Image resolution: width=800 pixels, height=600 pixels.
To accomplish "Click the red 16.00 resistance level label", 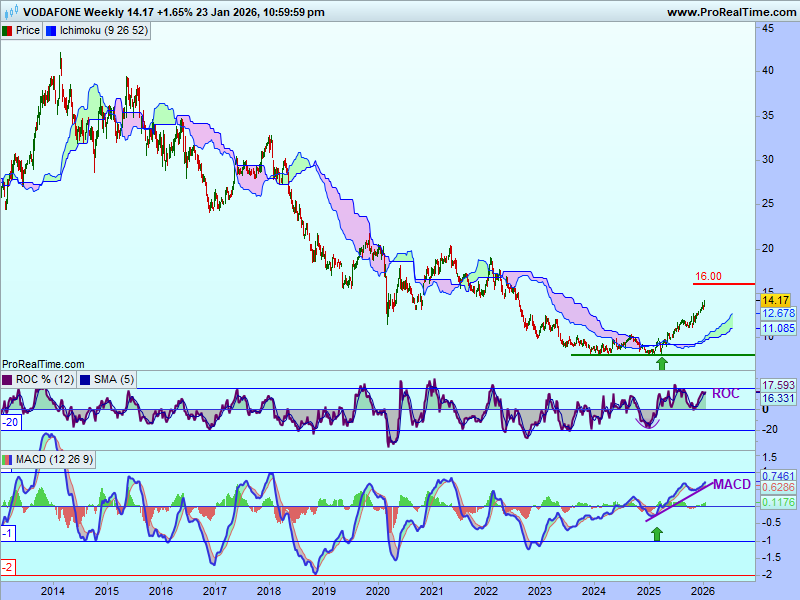I will (x=708, y=277).
